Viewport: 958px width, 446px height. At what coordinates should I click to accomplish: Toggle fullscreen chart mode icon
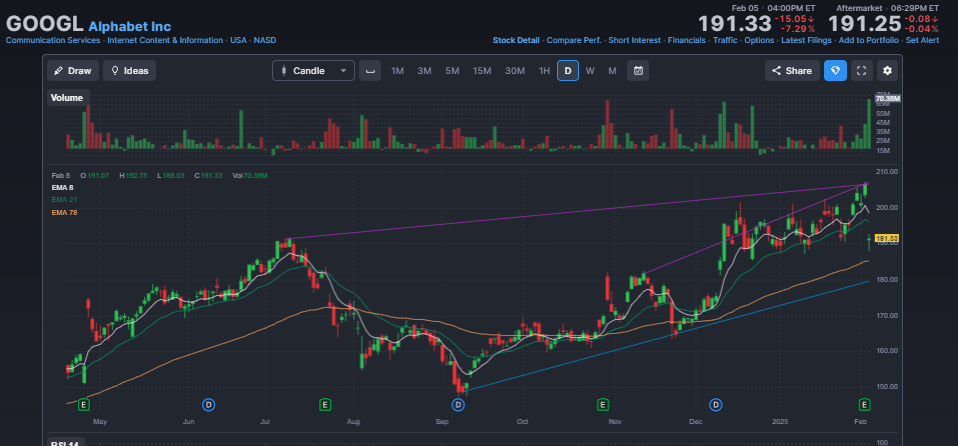click(861, 71)
